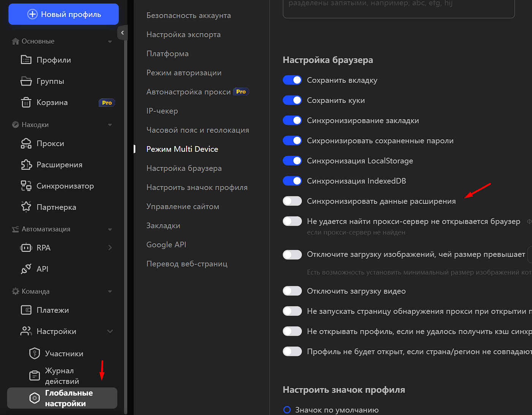Click the star icon beside Партнерка
Screen dimensions: 532x415
point(26,207)
